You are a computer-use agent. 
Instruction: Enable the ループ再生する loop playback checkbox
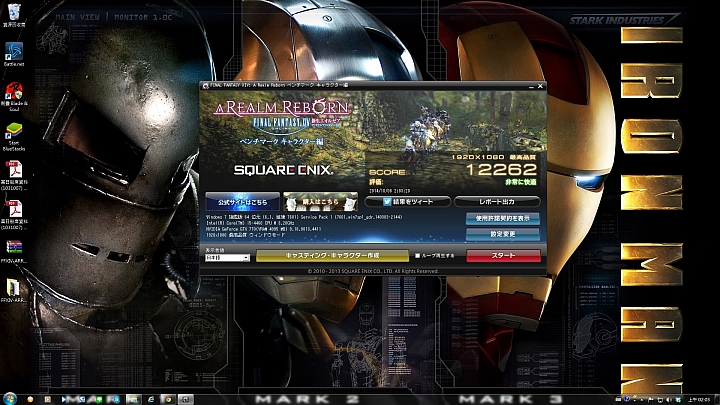point(417,256)
